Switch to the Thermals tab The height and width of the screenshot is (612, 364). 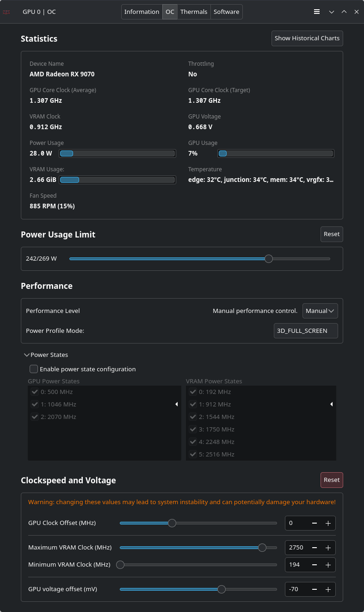point(194,12)
